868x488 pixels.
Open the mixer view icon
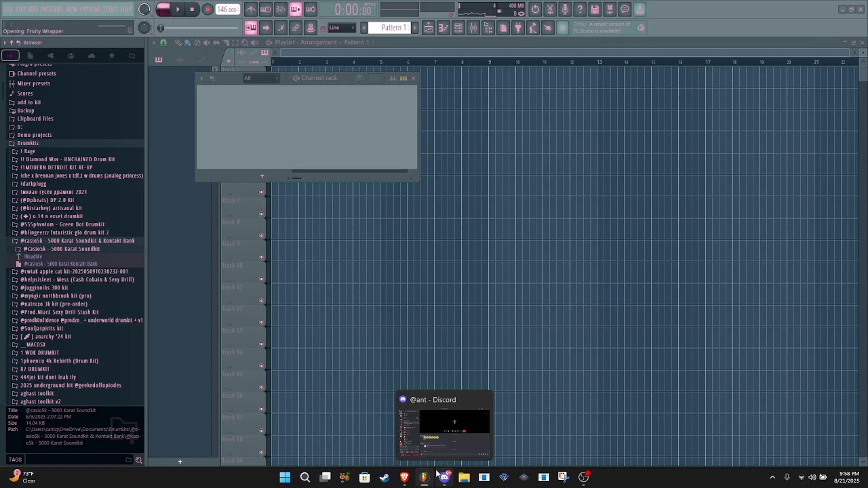click(473, 28)
